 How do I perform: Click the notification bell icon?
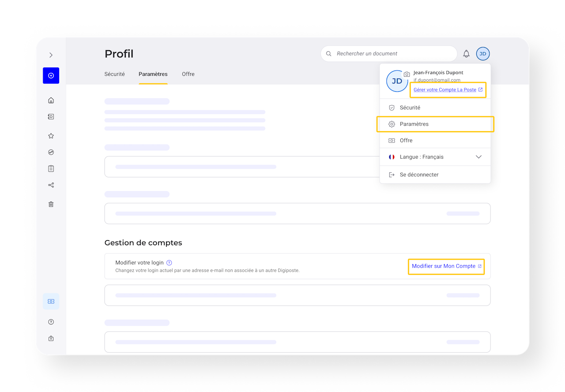tap(466, 54)
